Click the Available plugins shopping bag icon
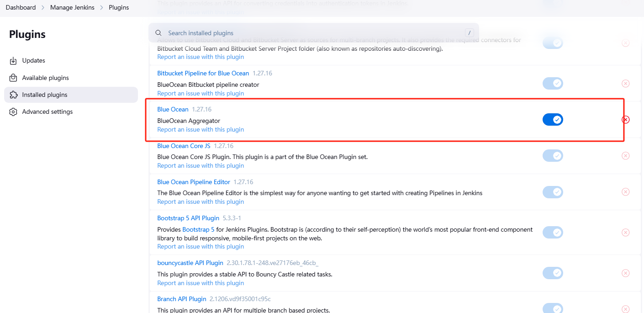The width and height of the screenshot is (644, 313). click(x=13, y=78)
